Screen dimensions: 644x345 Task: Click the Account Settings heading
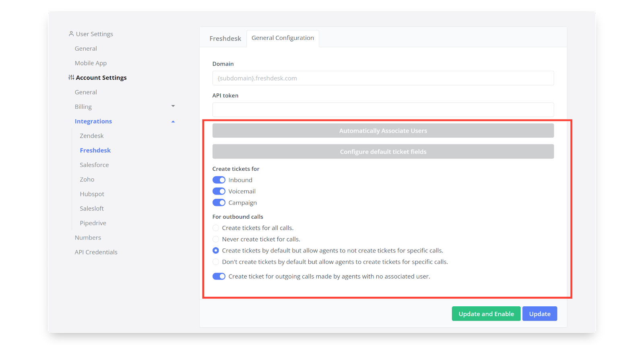101,77
